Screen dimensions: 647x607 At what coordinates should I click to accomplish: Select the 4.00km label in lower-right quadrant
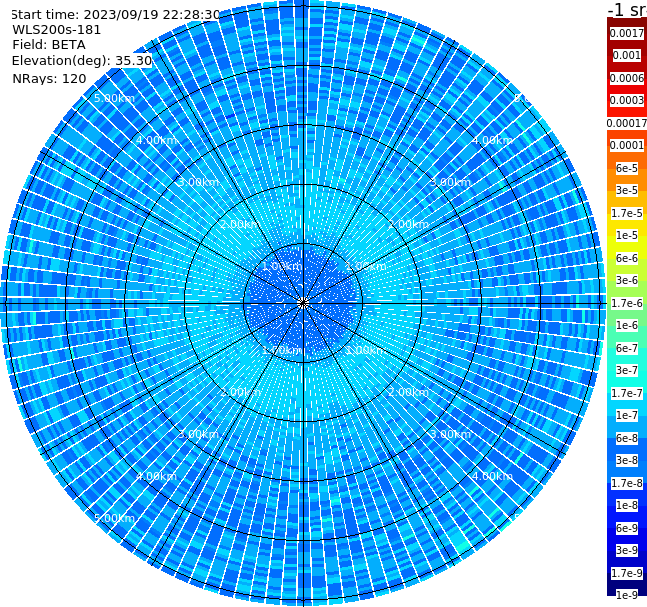tap(492, 476)
